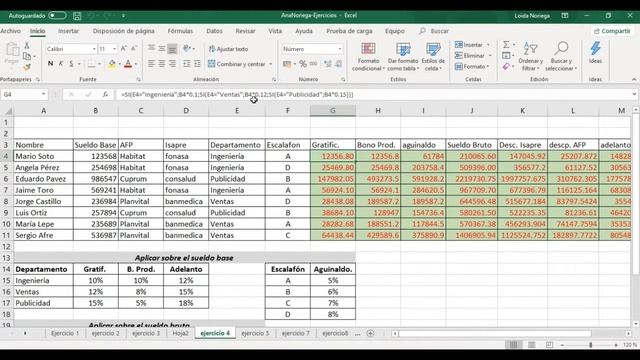640x360 pixels.
Task: Click the Cut scissors icon
Action: point(27,45)
